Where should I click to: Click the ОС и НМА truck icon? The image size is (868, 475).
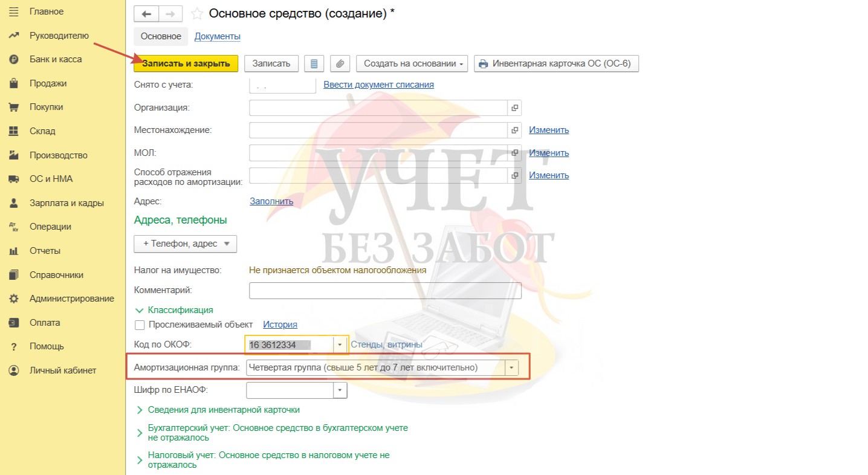pyautogui.click(x=14, y=179)
